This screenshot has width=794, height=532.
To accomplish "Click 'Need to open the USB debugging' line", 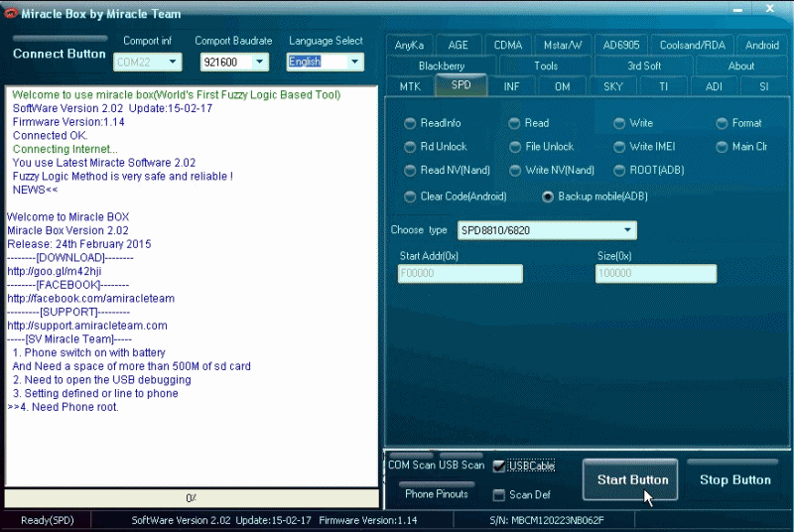I will point(108,379).
